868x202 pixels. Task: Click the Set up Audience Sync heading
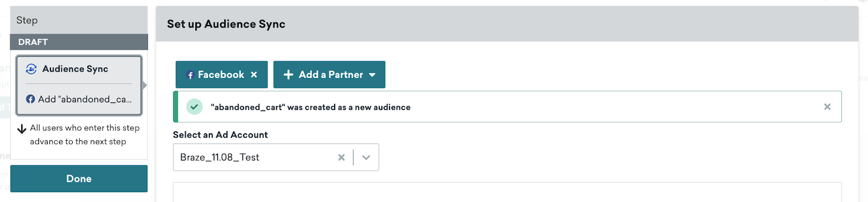(226, 24)
